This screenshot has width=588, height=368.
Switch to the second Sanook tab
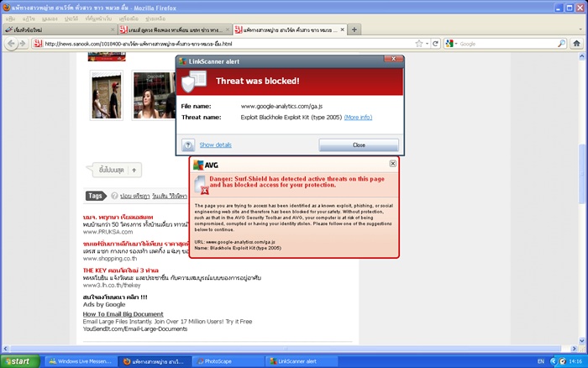[x=175, y=29]
